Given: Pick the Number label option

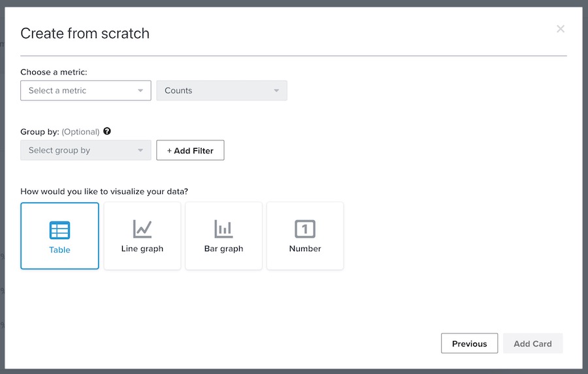Looking at the screenshot, I should click(x=305, y=249).
